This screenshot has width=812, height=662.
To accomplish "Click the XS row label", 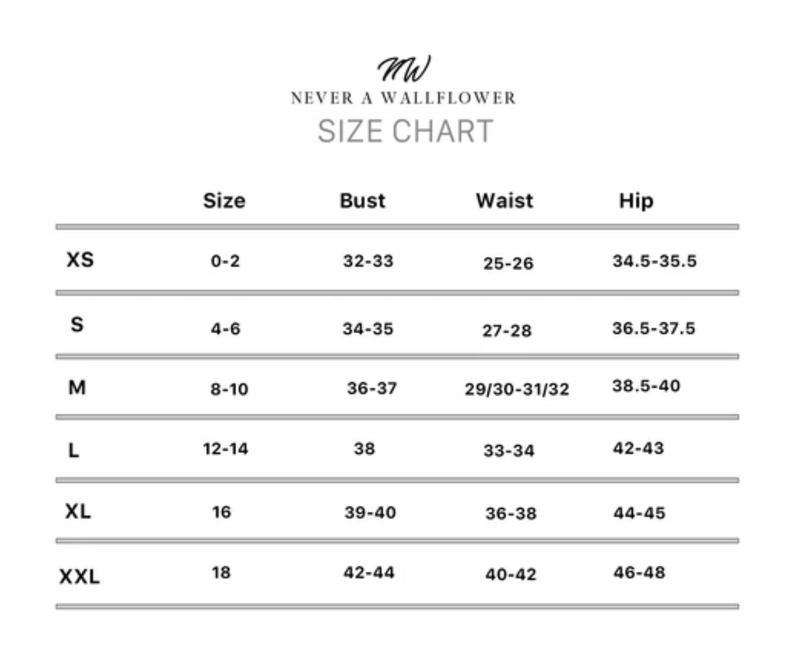I will [x=80, y=259].
